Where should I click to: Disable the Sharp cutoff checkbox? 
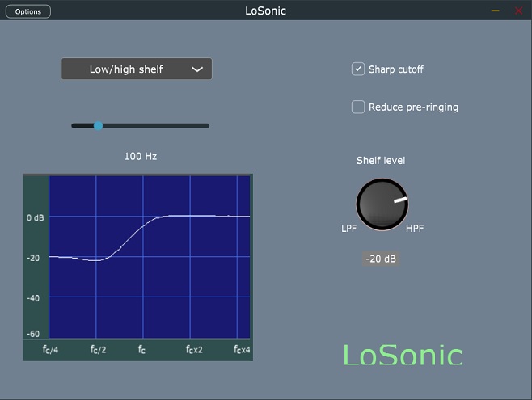click(358, 69)
